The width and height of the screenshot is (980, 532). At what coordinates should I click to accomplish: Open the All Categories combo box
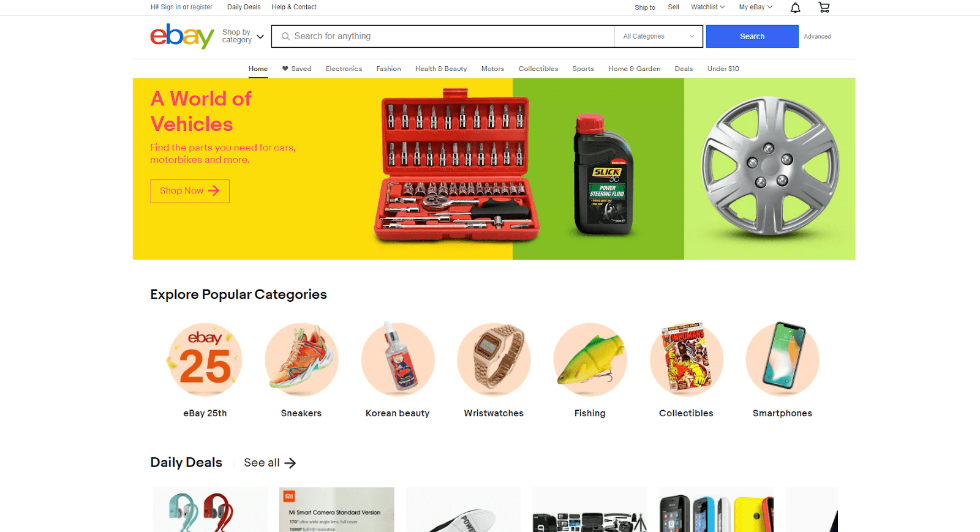659,36
